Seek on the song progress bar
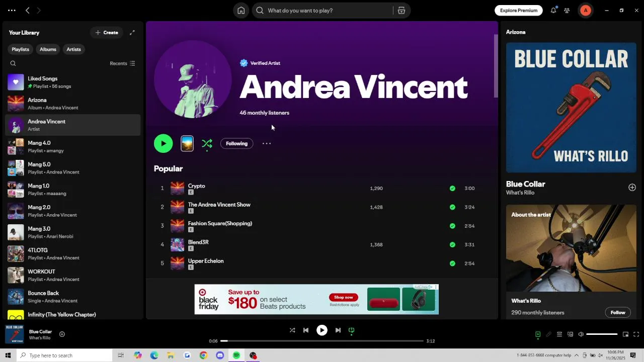 (x=322, y=341)
